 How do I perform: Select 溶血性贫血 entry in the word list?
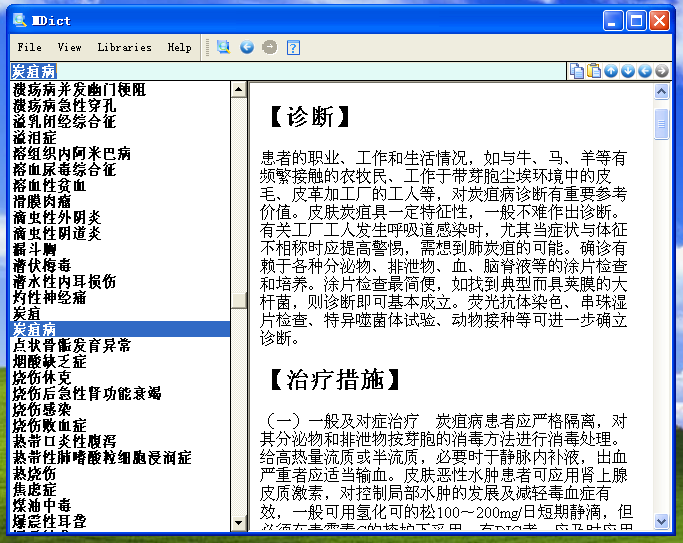49,185
